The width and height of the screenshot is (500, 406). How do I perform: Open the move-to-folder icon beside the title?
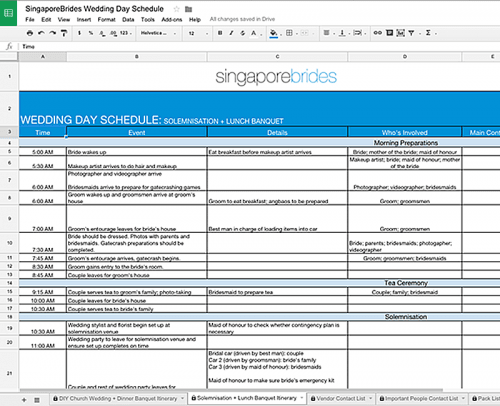189,9
